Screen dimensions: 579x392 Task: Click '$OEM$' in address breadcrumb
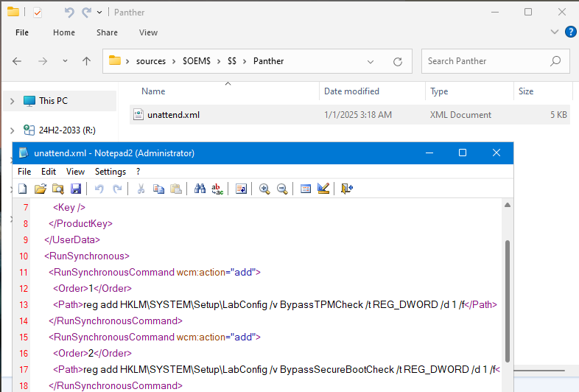(197, 61)
